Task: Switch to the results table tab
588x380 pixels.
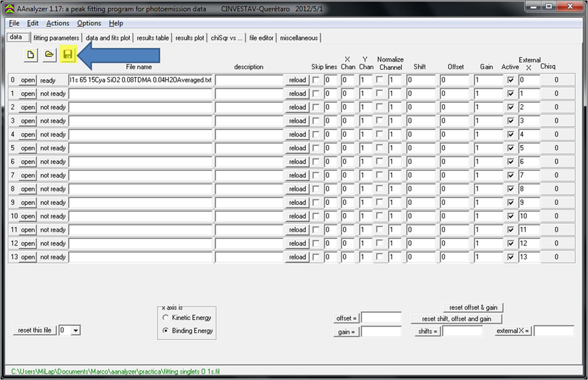Action: [x=153, y=38]
